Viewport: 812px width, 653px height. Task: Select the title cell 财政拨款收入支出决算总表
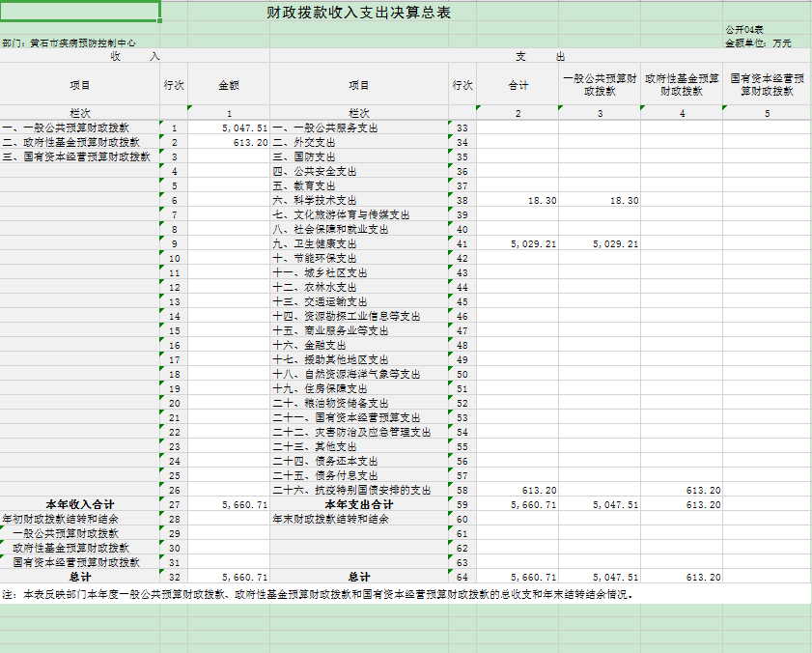click(358, 13)
